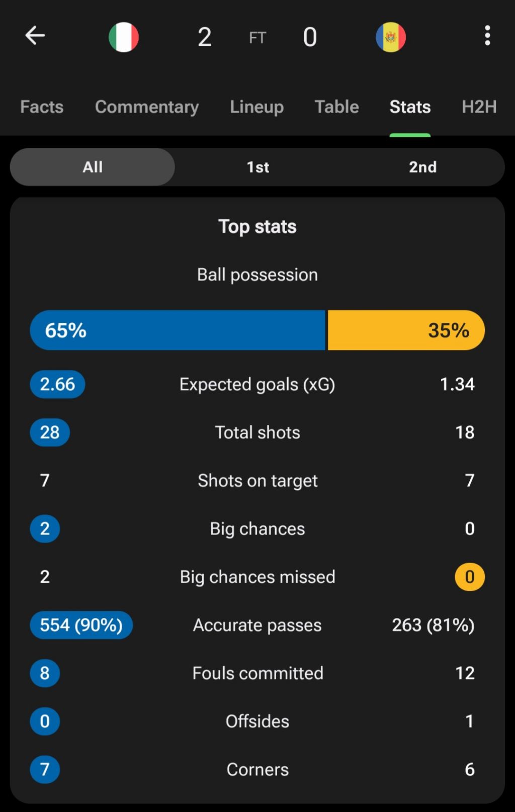Select the All period filter
The image size is (515, 812).
click(93, 167)
